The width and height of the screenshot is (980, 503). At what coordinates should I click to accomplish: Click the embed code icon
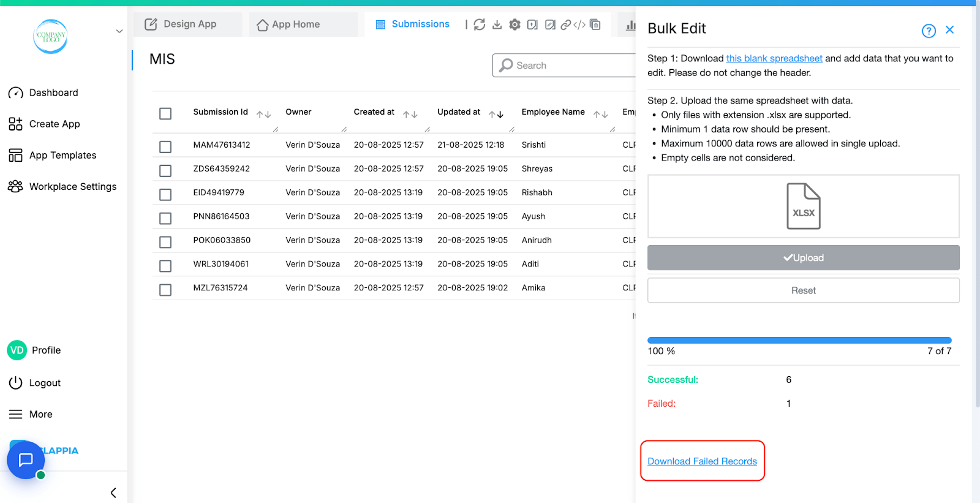(x=579, y=25)
